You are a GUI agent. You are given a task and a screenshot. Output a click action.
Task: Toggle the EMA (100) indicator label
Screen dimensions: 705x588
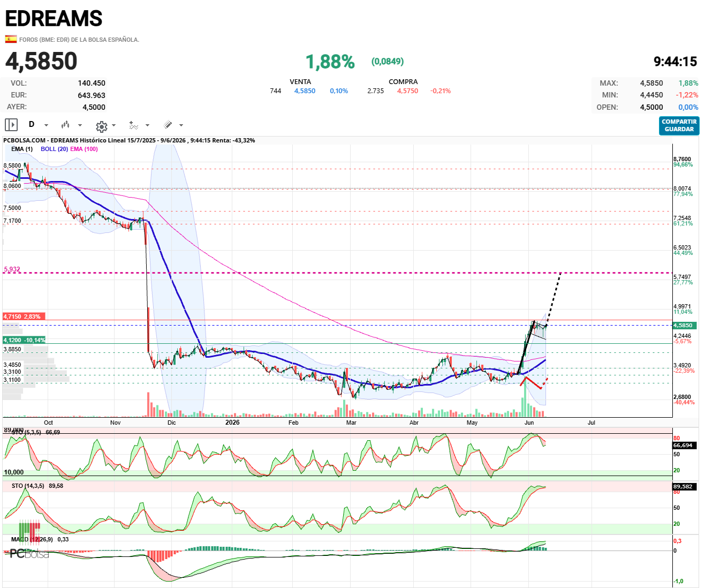(84, 149)
